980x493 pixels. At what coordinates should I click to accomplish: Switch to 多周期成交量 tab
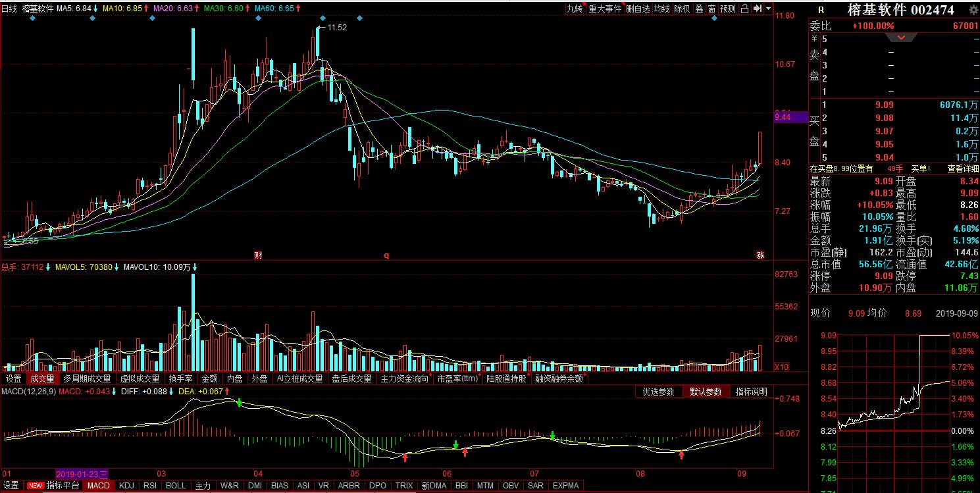tap(87, 378)
